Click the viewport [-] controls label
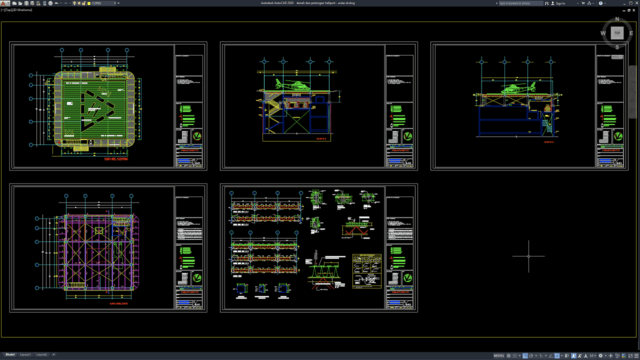The height and width of the screenshot is (360, 640). tap(2, 10)
